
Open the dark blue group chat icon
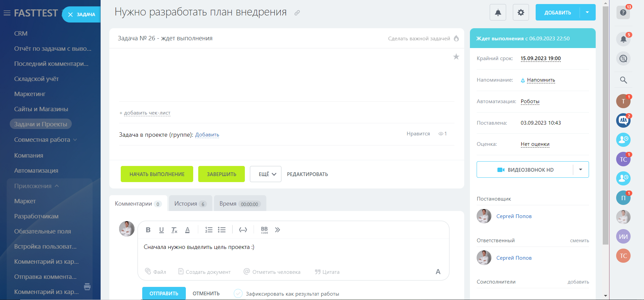pyautogui.click(x=623, y=120)
